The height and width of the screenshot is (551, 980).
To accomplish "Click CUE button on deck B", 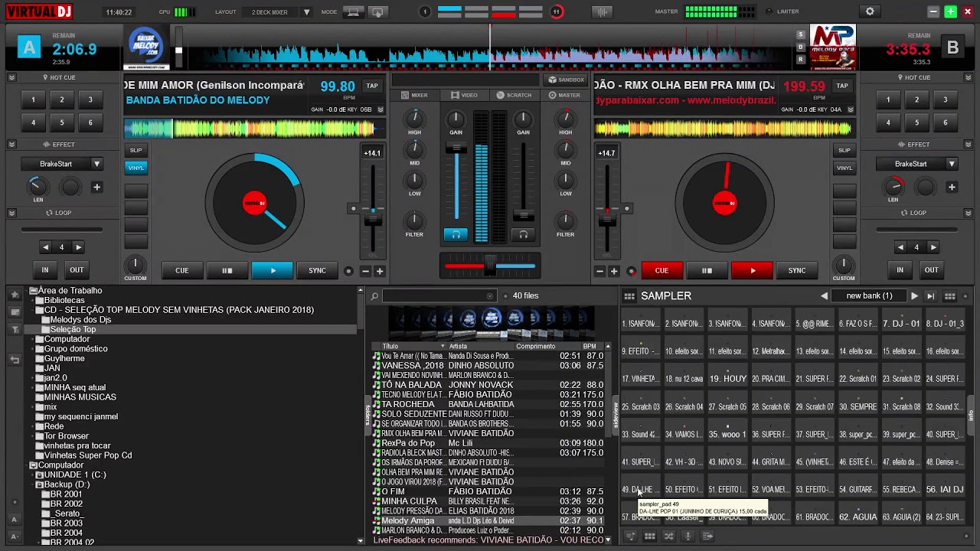I will 661,270.
